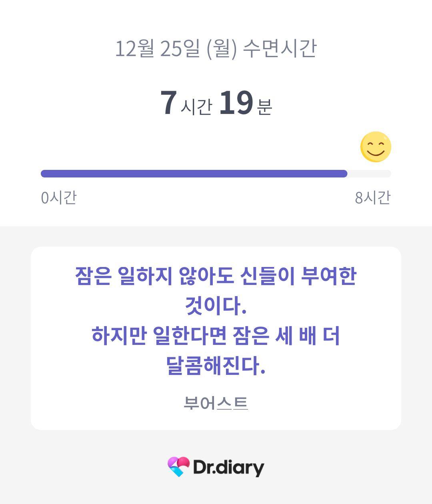Image resolution: width=432 pixels, height=504 pixels.
Task: Click the 분 unit text beside 19
Action: click(x=264, y=106)
